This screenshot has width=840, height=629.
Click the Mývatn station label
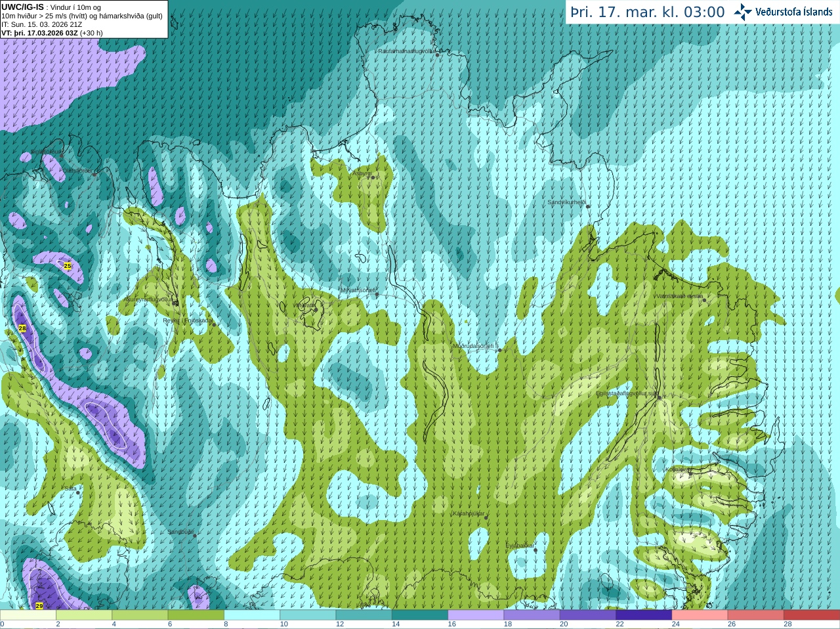click(x=305, y=305)
